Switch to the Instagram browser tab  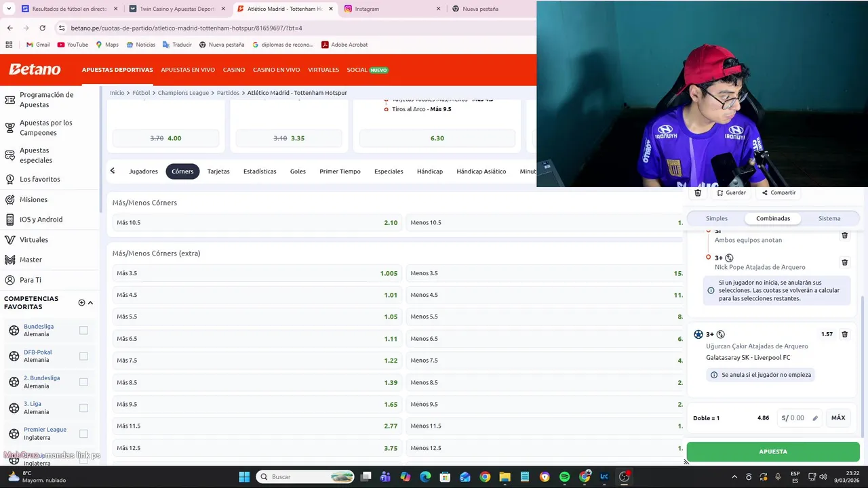393,9
